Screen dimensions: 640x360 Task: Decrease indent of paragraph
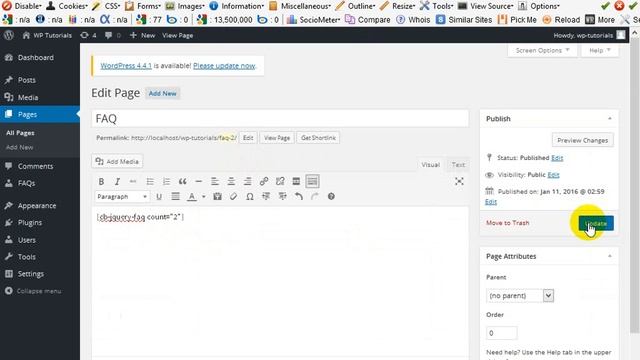pyautogui.click(x=266, y=197)
